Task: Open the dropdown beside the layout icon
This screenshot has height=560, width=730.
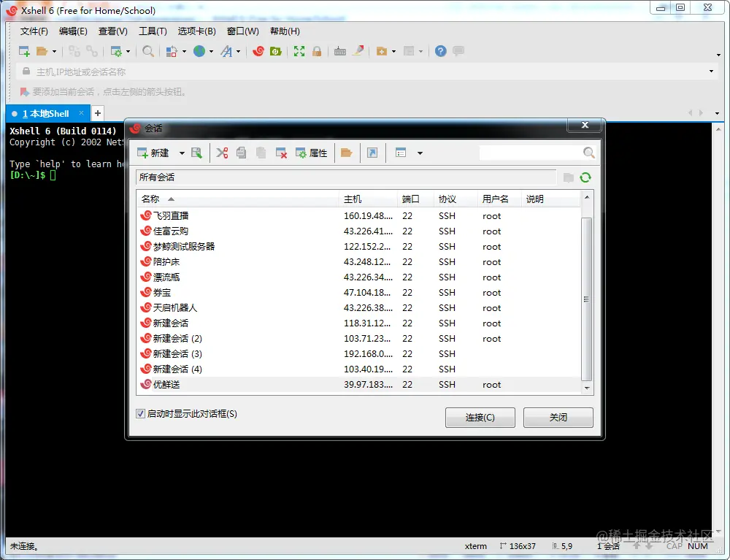Action: tap(185, 51)
